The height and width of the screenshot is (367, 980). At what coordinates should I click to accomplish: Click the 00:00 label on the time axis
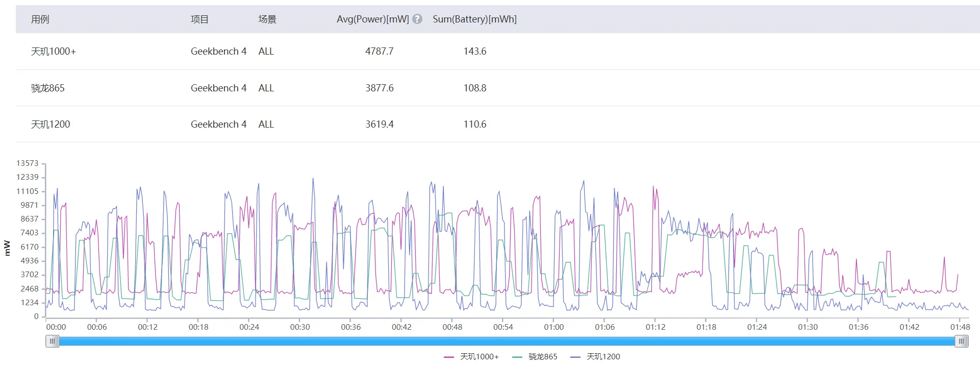tap(56, 327)
